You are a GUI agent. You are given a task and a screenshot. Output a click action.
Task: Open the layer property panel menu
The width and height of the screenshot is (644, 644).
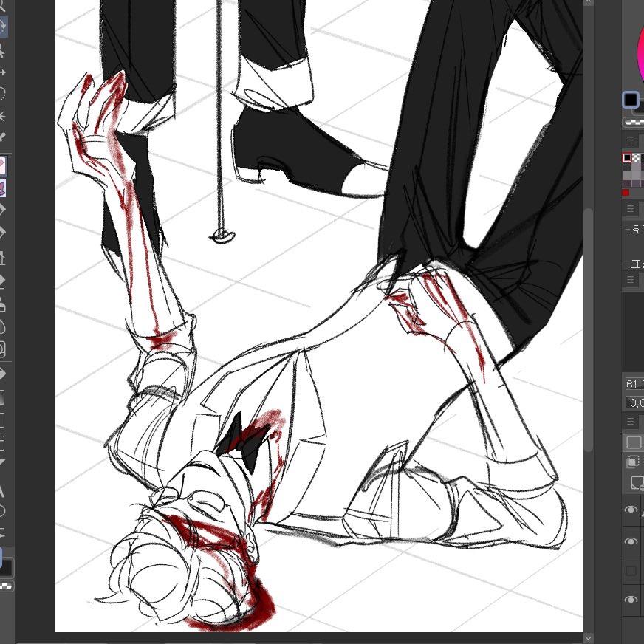point(631,209)
